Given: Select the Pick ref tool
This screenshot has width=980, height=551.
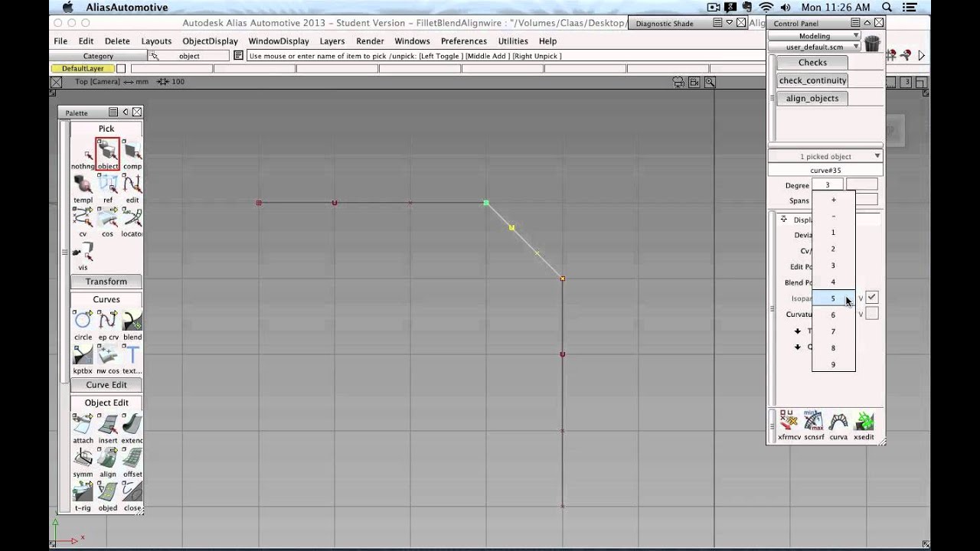Looking at the screenshot, I should pos(107,187).
